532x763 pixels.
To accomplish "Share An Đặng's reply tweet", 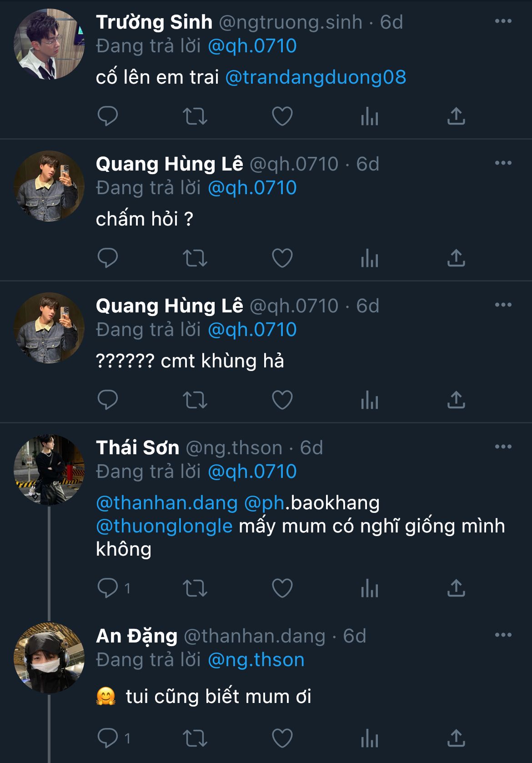I will tap(456, 738).
